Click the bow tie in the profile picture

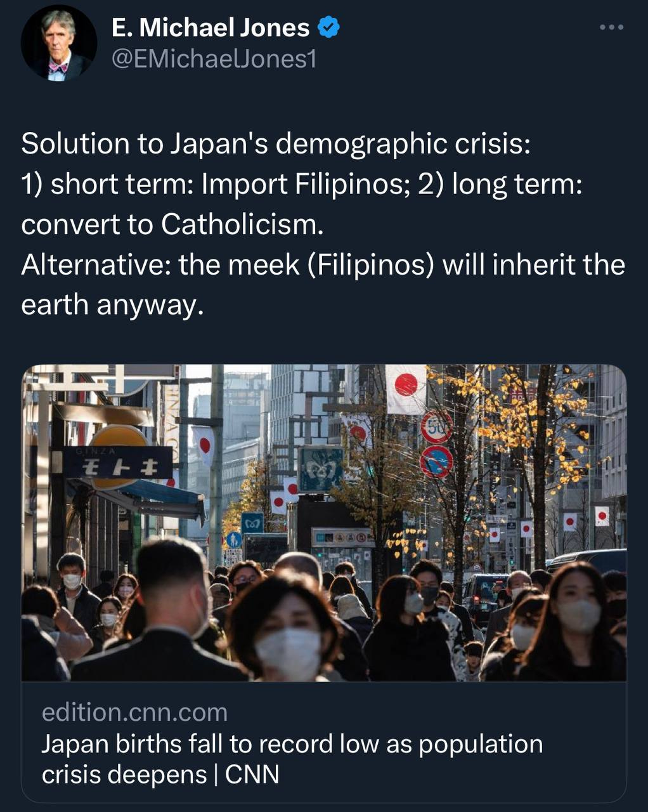[58, 67]
